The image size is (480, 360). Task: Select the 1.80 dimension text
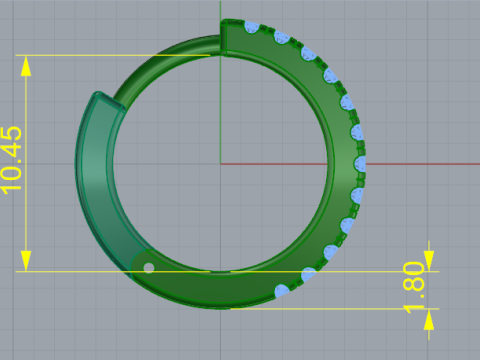click(x=414, y=288)
